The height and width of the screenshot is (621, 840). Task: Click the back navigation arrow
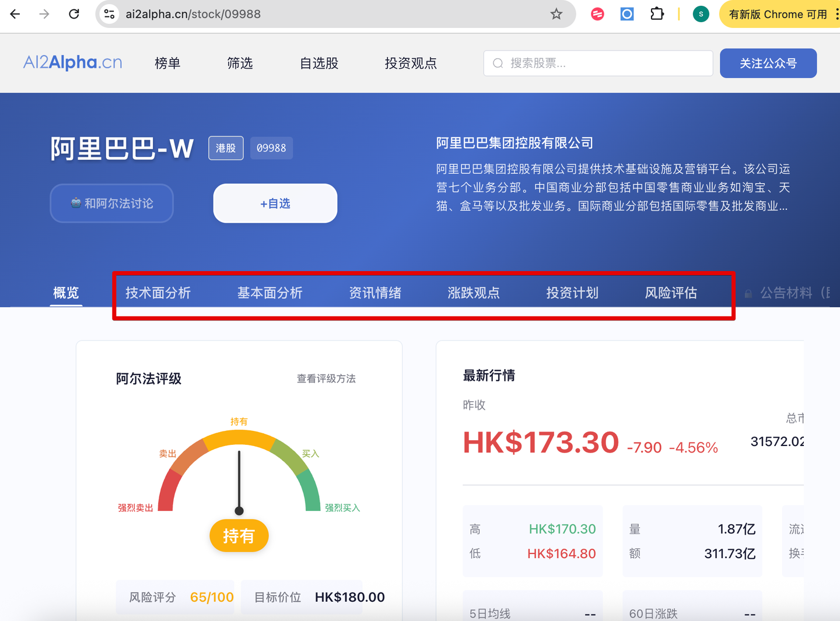pyautogui.click(x=15, y=14)
